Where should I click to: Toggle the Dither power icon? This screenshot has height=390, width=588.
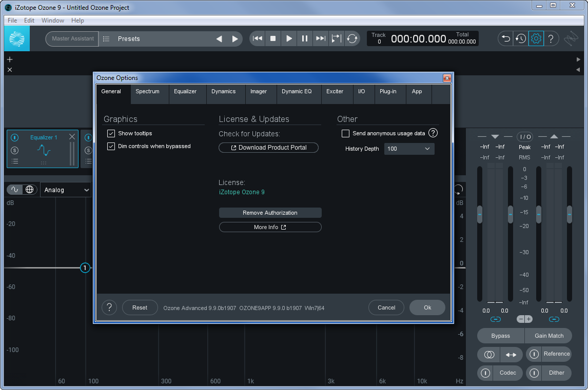click(534, 373)
